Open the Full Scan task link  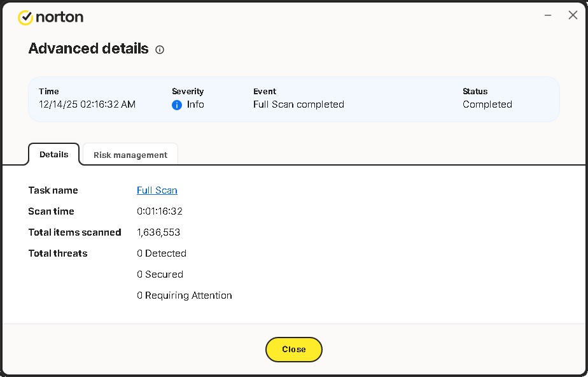pos(157,190)
